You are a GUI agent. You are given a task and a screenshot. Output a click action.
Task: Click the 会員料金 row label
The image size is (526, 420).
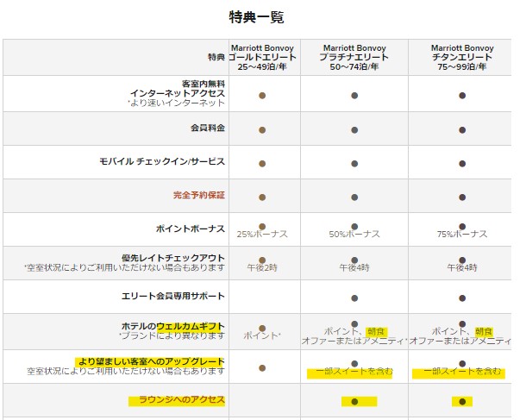pos(208,128)
